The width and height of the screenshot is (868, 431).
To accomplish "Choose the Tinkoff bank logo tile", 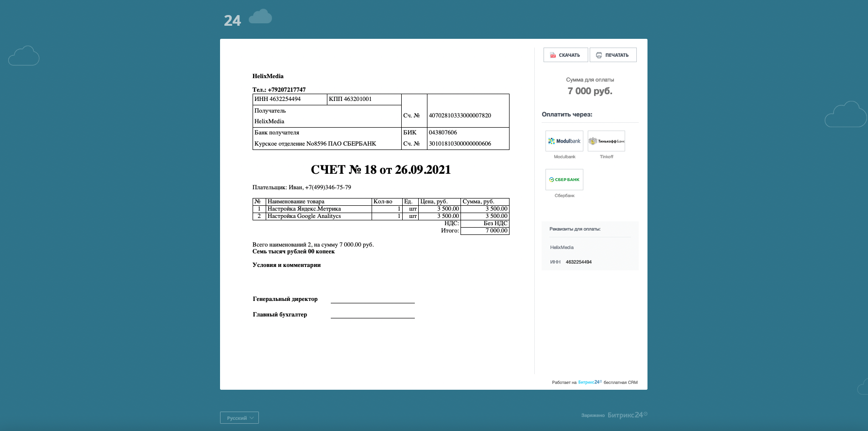I will click(x=606, y=141).
